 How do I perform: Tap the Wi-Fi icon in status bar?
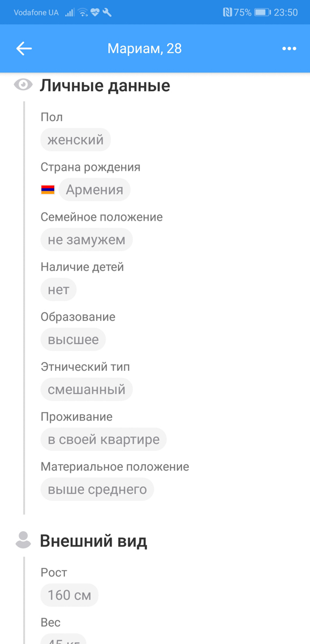[83, 12]
